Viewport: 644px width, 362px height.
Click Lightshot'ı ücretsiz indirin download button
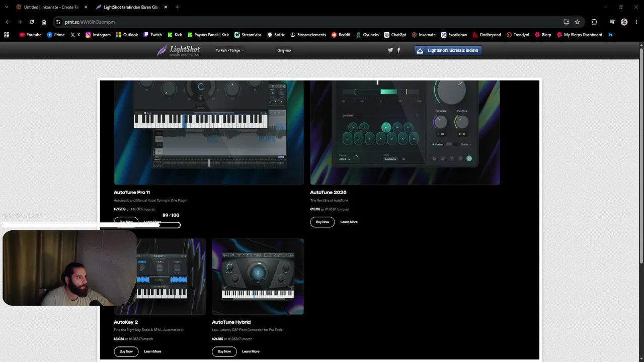(x=448, y=50)
